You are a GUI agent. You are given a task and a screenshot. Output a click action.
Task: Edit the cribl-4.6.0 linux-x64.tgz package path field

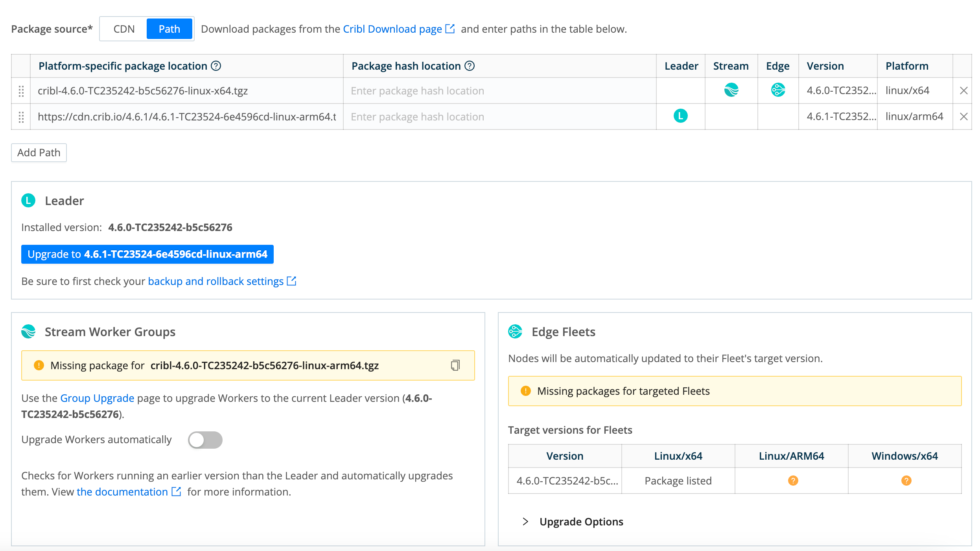[187, 91]
